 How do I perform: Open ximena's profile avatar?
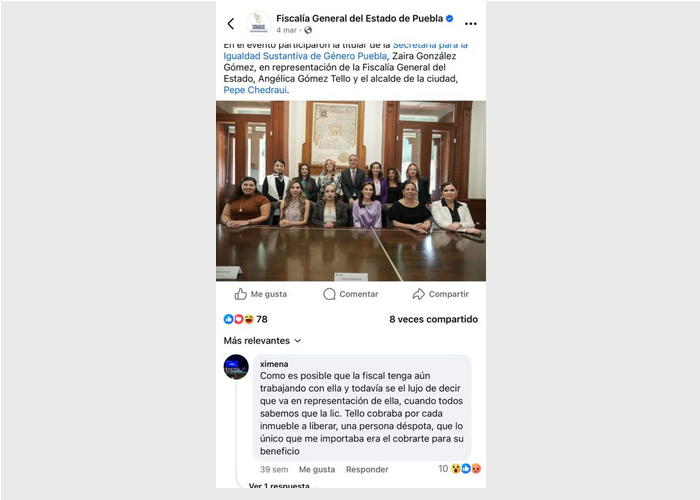pyautogui.click(x=236, y=367)
